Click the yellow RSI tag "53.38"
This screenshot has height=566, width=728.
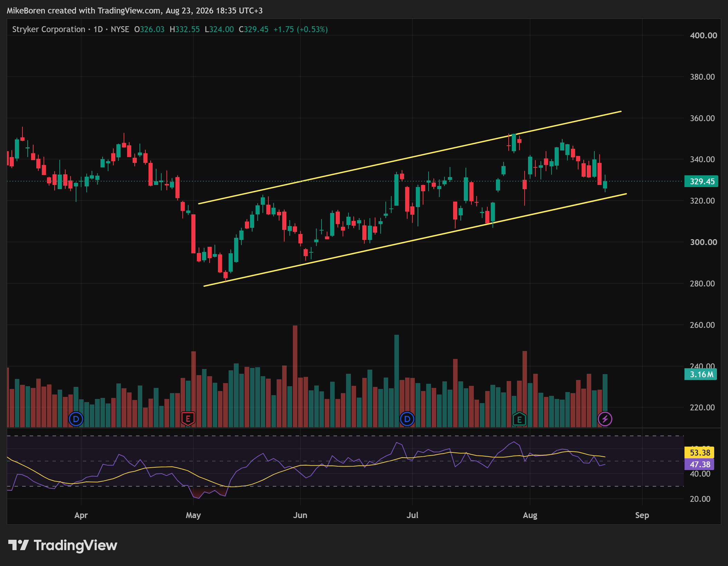click(699, 452)
